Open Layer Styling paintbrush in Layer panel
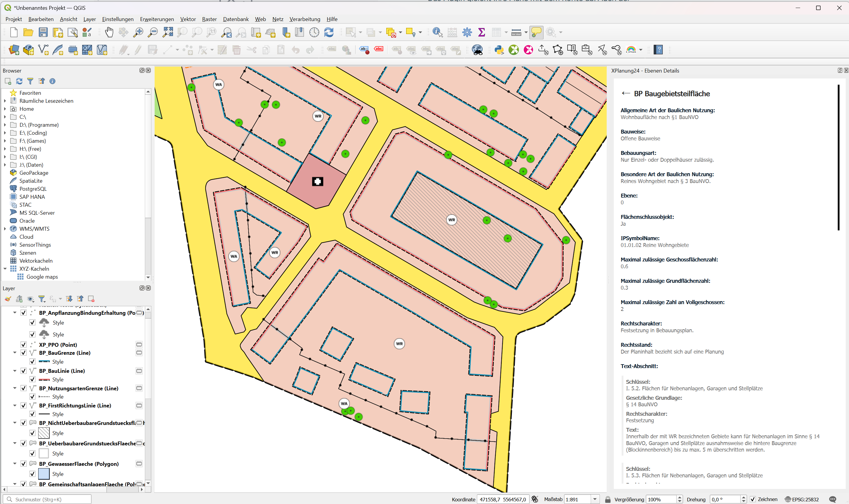 click(x=8, y=298)
